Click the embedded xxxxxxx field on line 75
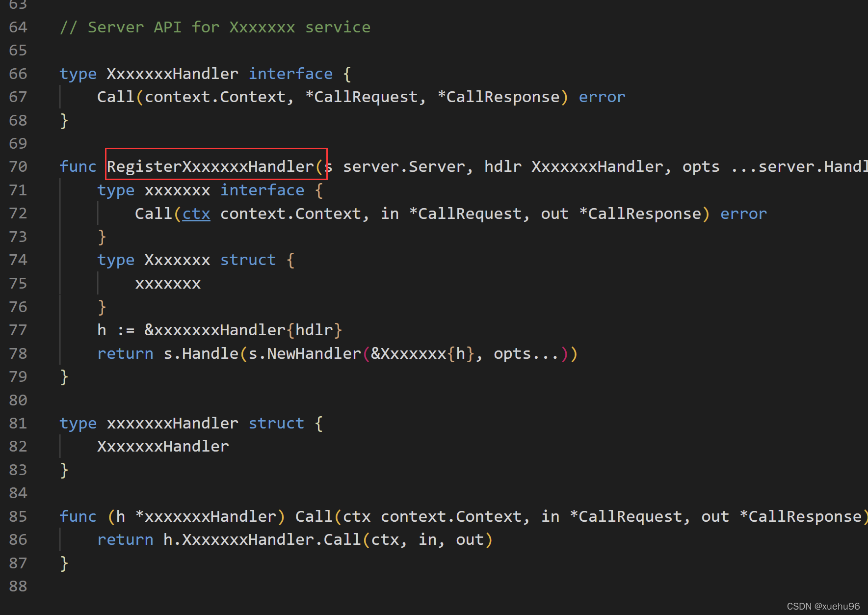This screenshot has width=868, height=615. (168, 283)
